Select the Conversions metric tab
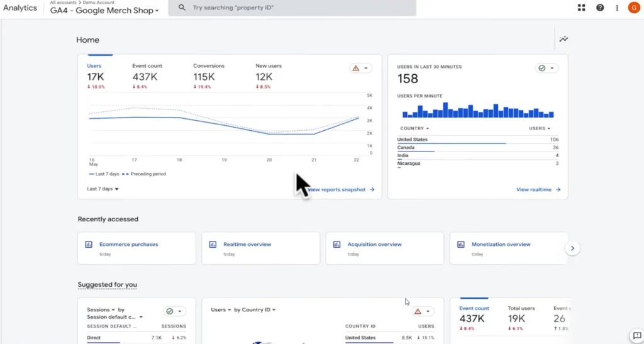 209,76
